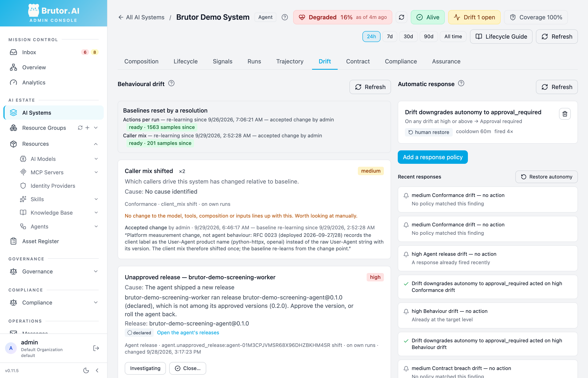Viewport: 588px width, 378px height.
Task: Select the 30d time range
Action: [408, 37]
